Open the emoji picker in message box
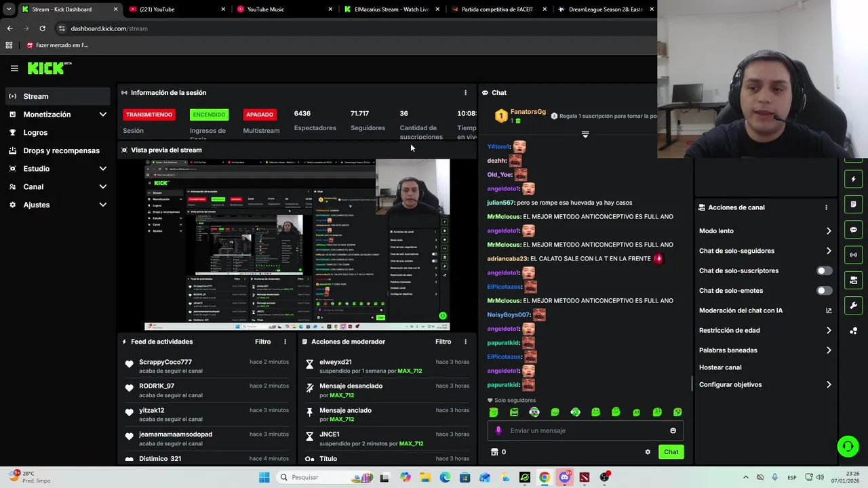 [x=673, y=430]
